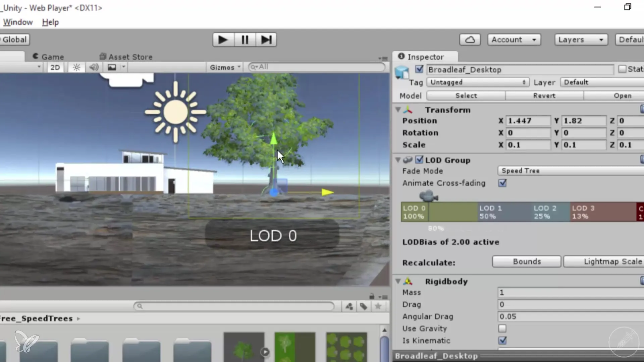Viewport: 644px width, 362px height.
Task: Advance one frame with the Step button
Action: pos(266,40)
